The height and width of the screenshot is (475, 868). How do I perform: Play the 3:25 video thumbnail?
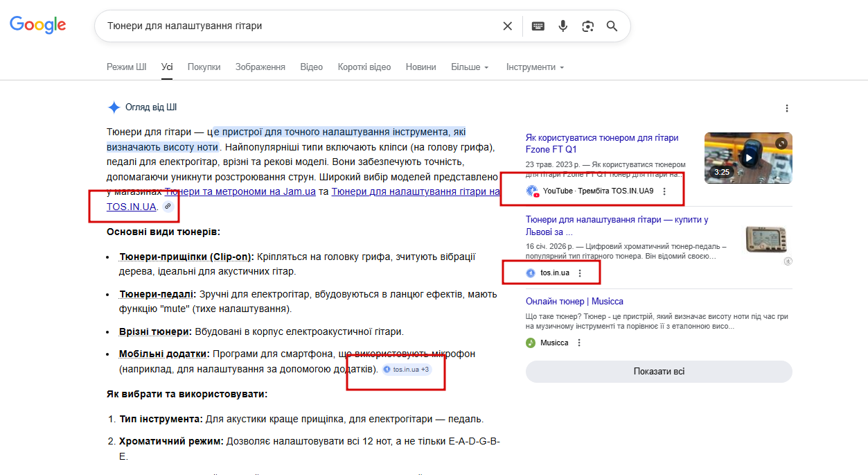click(x=748, y=158)
